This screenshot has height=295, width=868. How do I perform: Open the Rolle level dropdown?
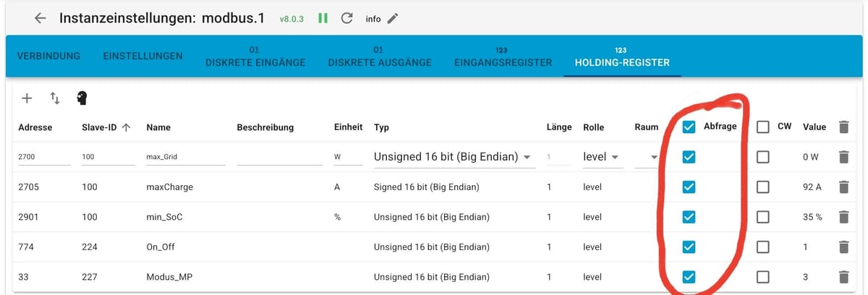coord(603,157)
